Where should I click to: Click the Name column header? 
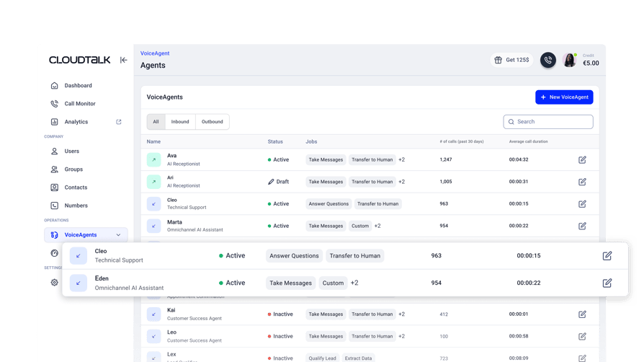point(153,141)
